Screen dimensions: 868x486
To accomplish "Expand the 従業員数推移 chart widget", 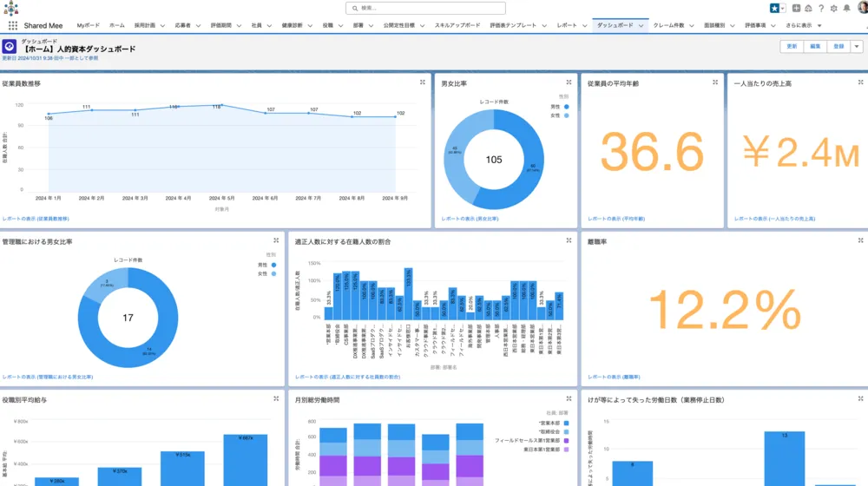I will pos(423,82).
